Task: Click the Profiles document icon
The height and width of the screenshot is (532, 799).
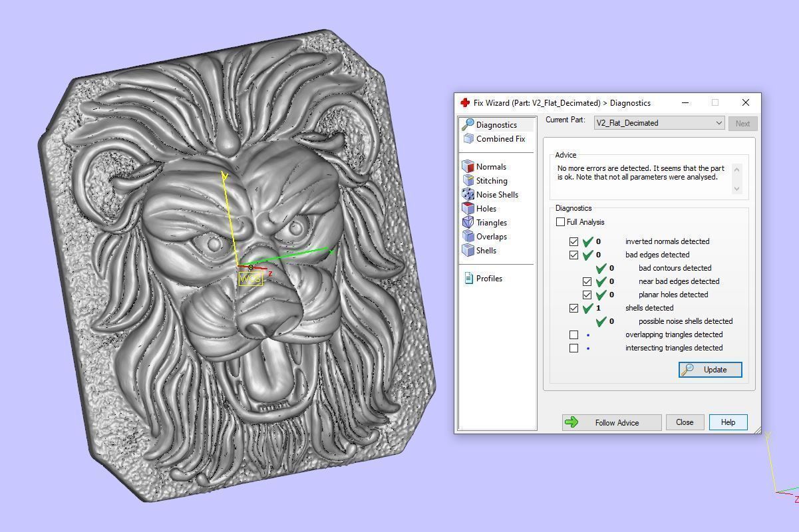Action: pos(468,278)
